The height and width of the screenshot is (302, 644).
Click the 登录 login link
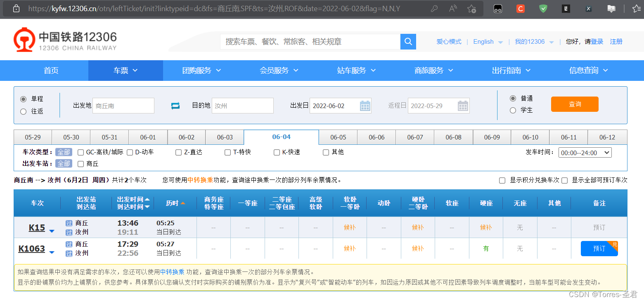click(597, 42)
